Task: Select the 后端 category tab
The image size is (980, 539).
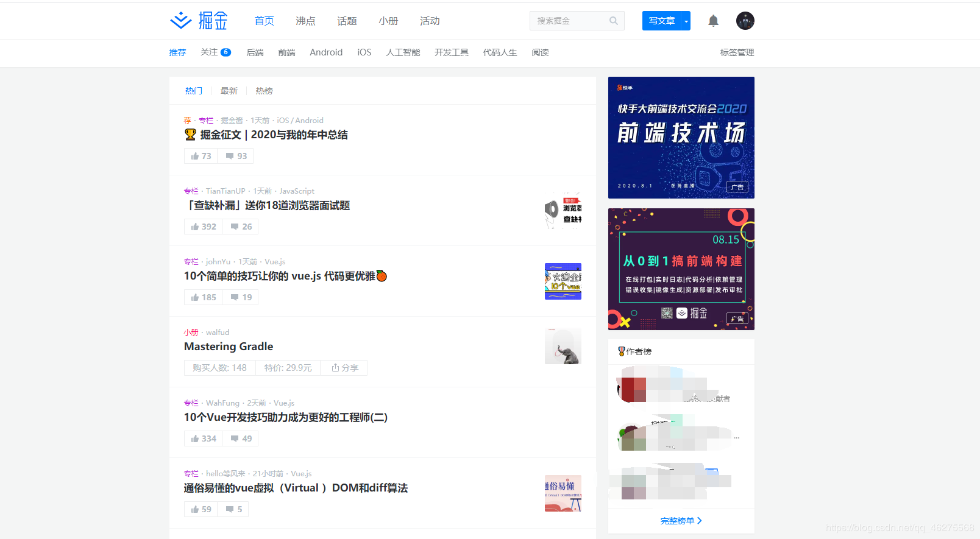Action: (x=255, y=52)
